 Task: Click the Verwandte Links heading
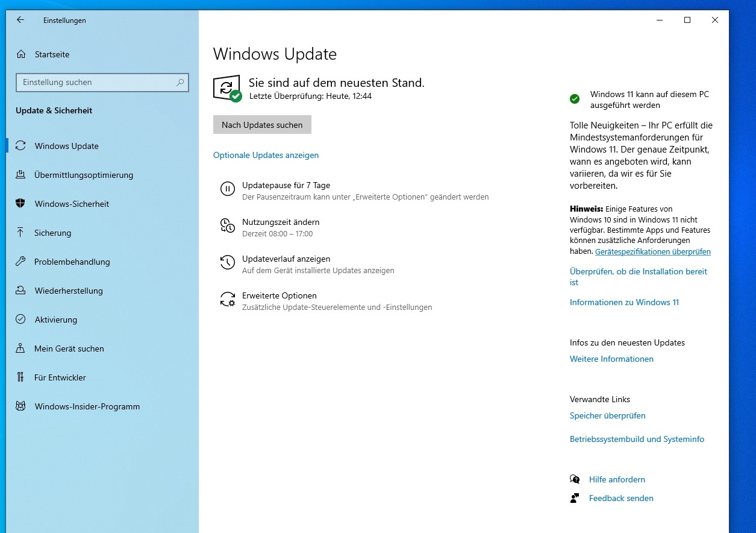pyautogui.click(x=600, y=399)
